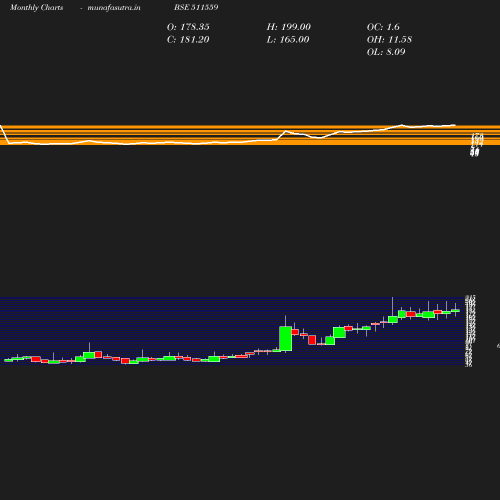
Task: Click the open price value O: 178.35
Action: [x=188, y=27]
